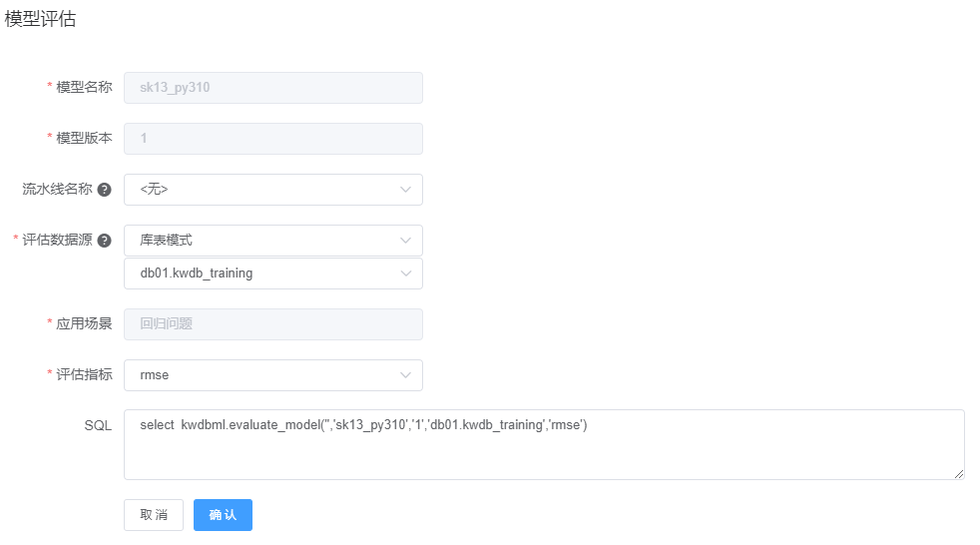980x545 pixels.
Task: Click the chevron arrow in the rmse field
Action: pos(405,375)
